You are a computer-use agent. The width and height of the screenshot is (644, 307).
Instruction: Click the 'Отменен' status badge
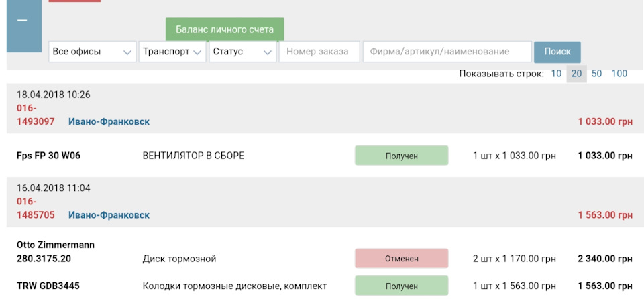pos(401,259)
